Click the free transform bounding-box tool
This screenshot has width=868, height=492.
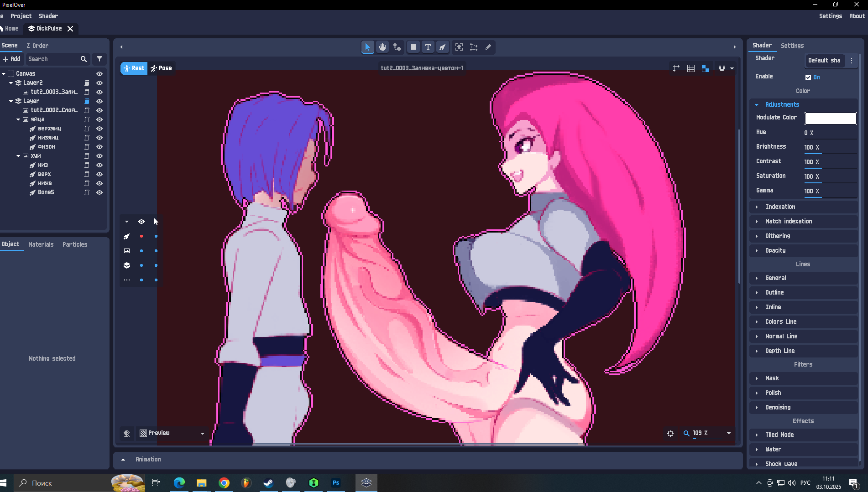point(474,47)
